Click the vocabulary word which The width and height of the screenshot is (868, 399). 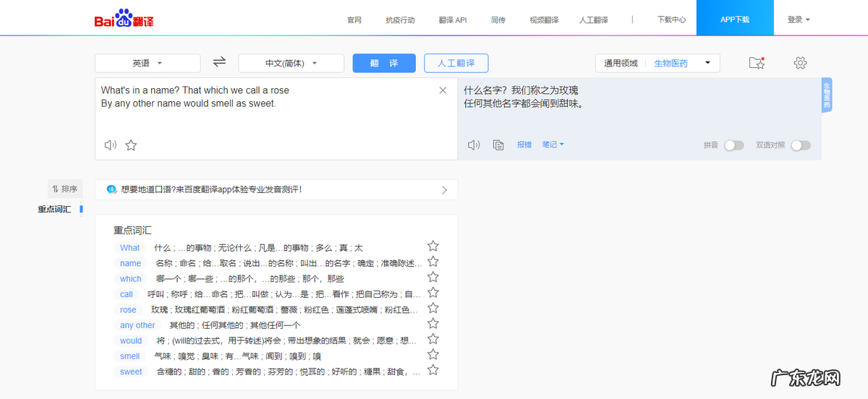point(131,278)
